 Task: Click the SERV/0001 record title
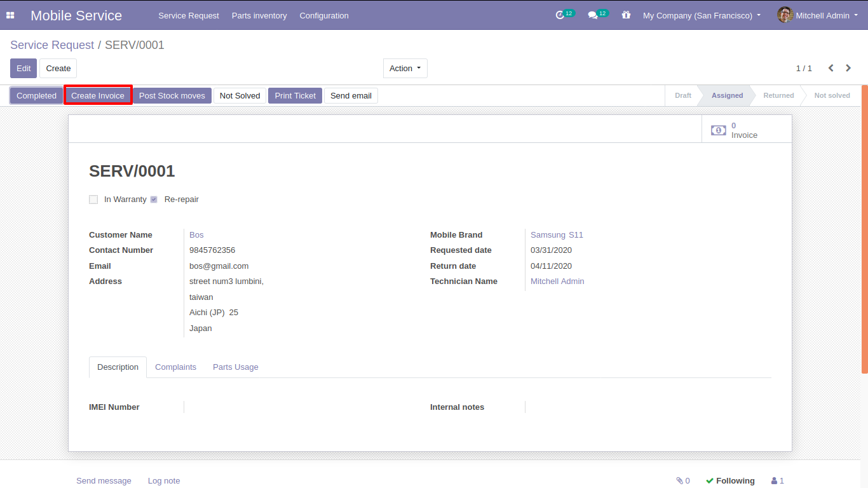[x=132, y=171]
